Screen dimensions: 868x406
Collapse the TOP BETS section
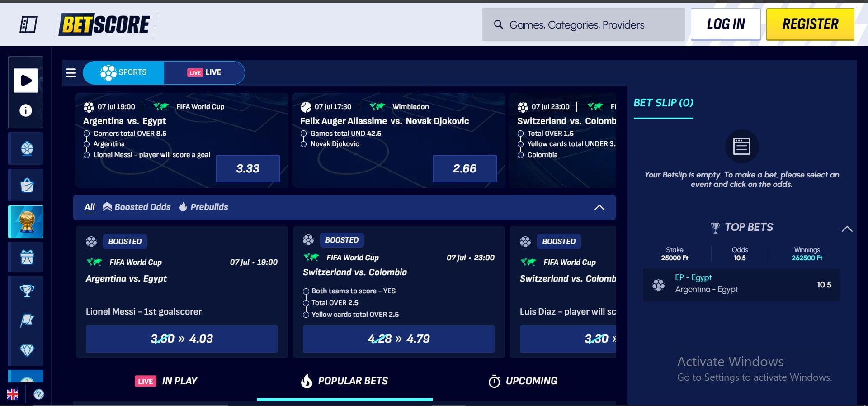[847, 229]
